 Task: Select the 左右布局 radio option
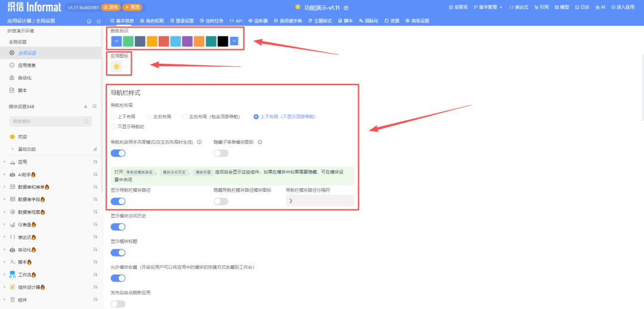click(x=149, y=117)
